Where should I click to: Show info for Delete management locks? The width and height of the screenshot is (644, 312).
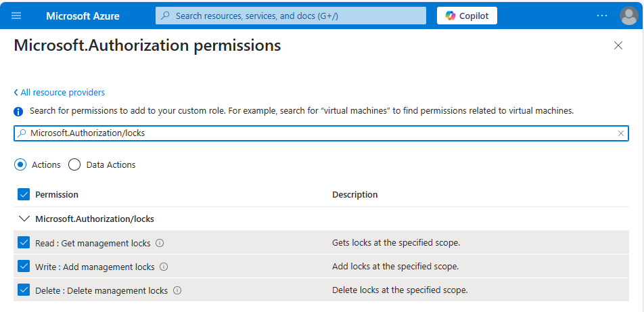(177, 290)
